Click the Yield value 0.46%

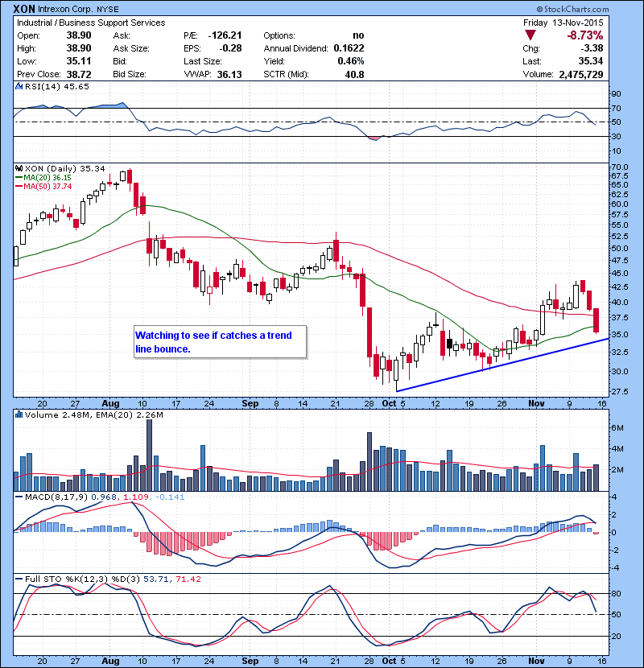[351, 61]
